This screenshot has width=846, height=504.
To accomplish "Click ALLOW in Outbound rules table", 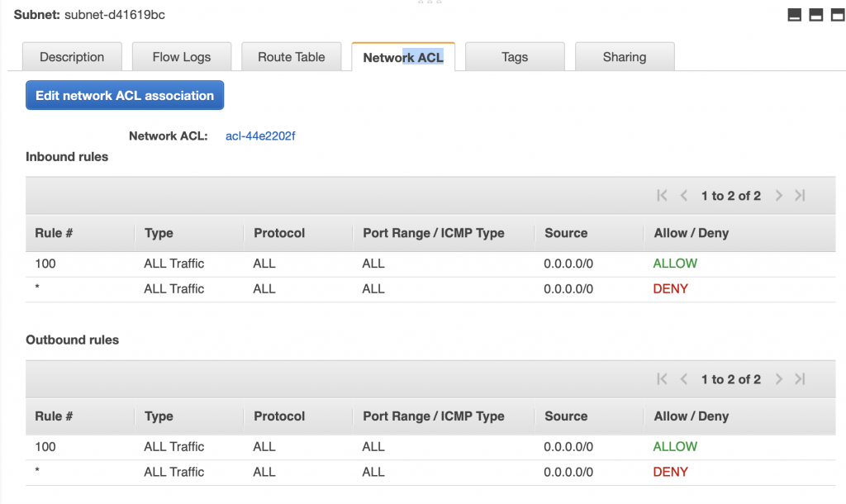I will pos(675,447).
